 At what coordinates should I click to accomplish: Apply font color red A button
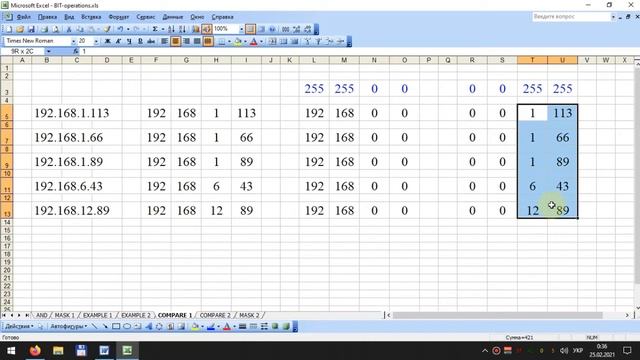(x=253, y=41)
